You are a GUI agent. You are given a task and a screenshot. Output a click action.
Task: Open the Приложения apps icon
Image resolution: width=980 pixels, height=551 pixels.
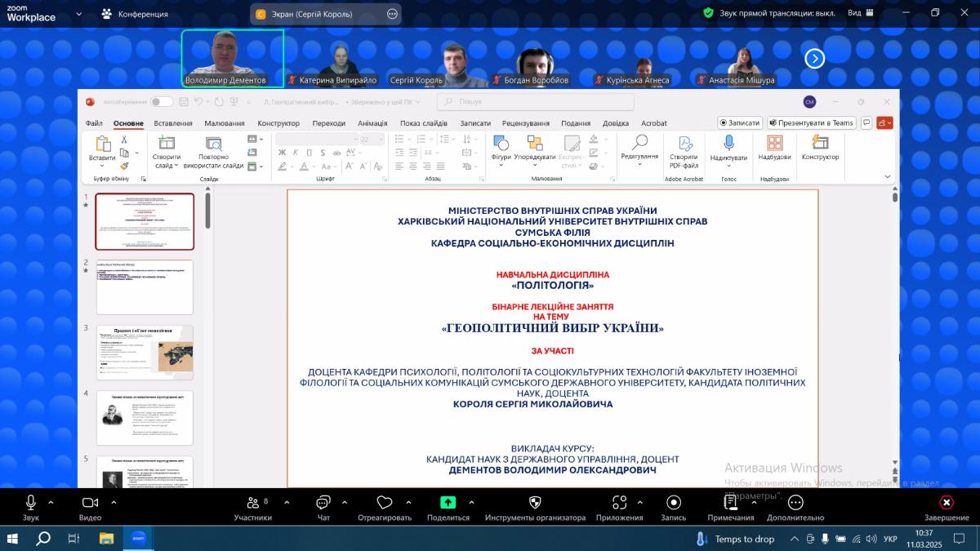pos(619,502)
